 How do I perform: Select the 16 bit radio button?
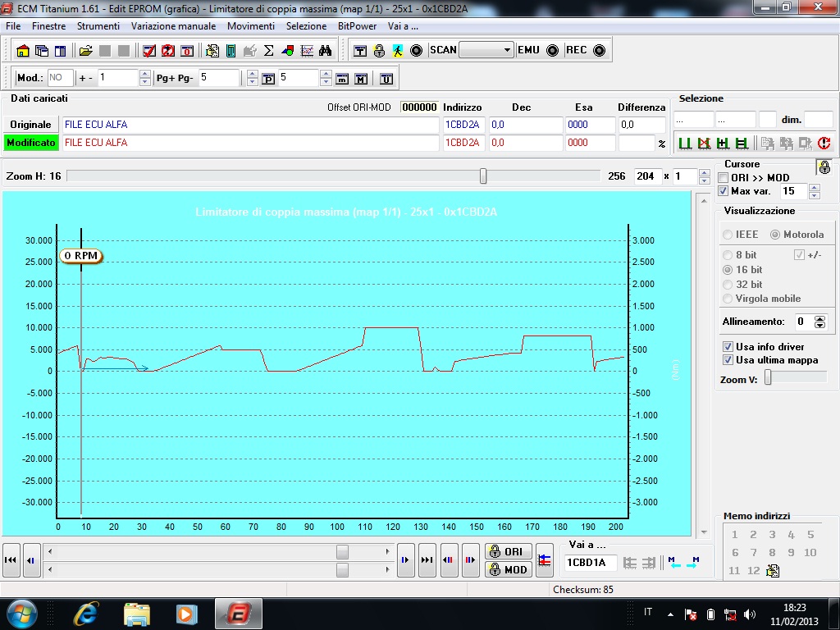(728, 269)
